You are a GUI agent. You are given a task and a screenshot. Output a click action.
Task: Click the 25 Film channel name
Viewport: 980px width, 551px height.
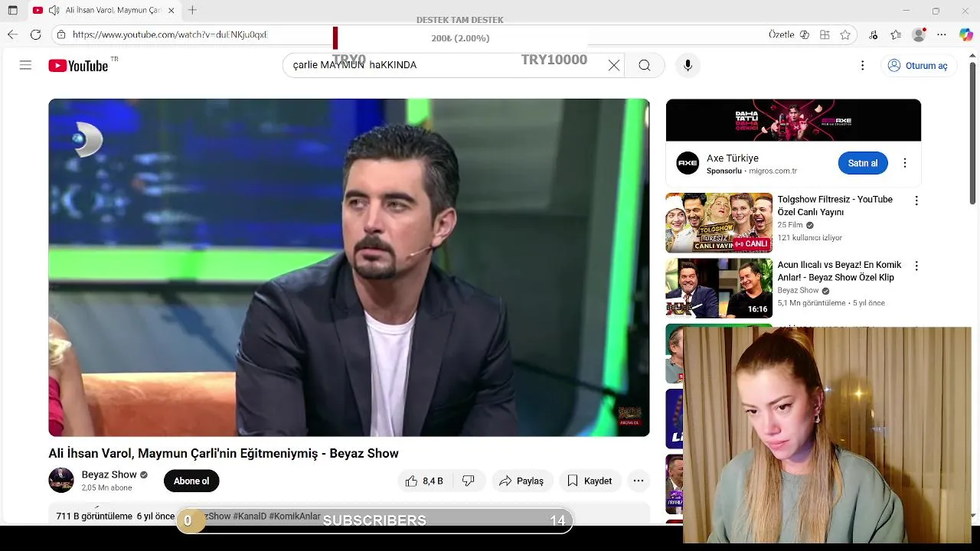[x=790, y=225]
